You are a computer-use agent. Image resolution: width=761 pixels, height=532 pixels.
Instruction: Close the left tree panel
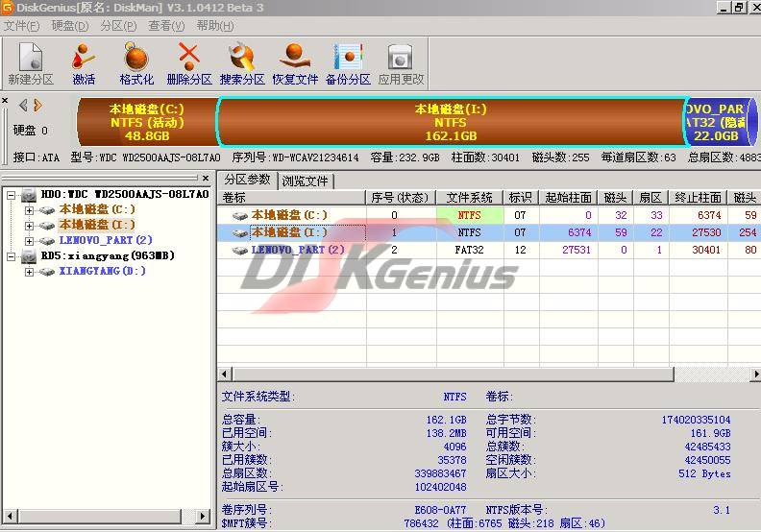click(206, 178)
